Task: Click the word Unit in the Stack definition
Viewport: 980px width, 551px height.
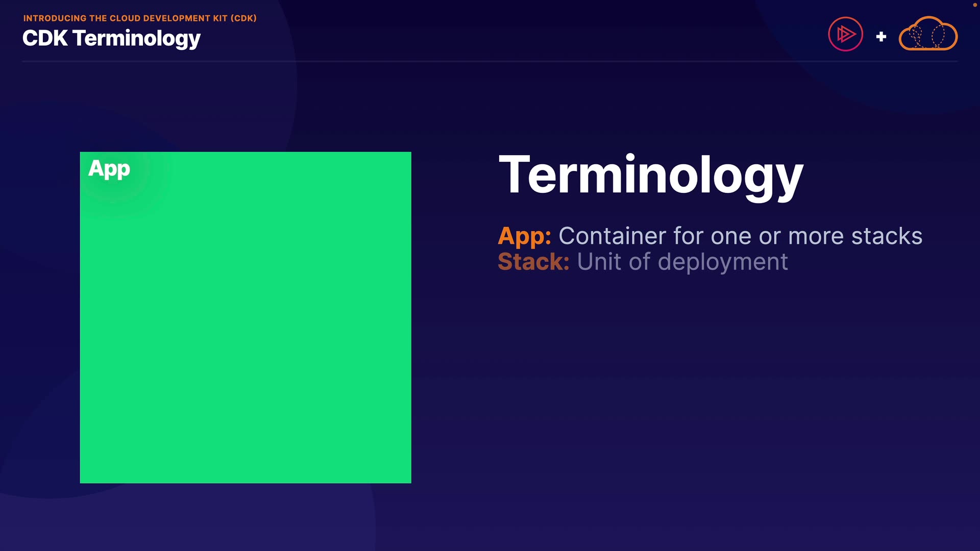Action: 599,262
